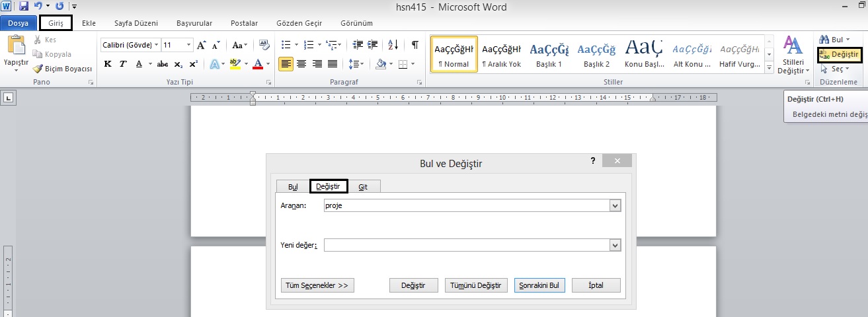
Task: Click the decrease indent icon
Action: pyautogui.click(x=358, y=45)
